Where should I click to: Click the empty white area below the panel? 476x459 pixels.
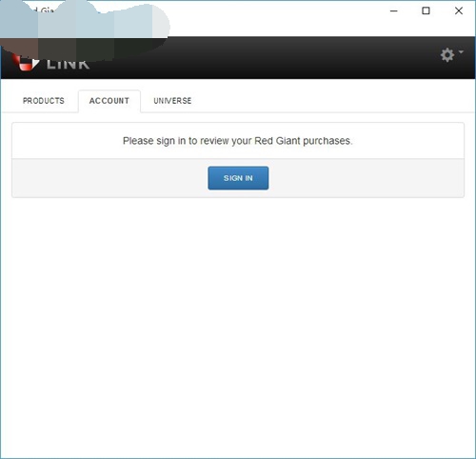point(238,327)
